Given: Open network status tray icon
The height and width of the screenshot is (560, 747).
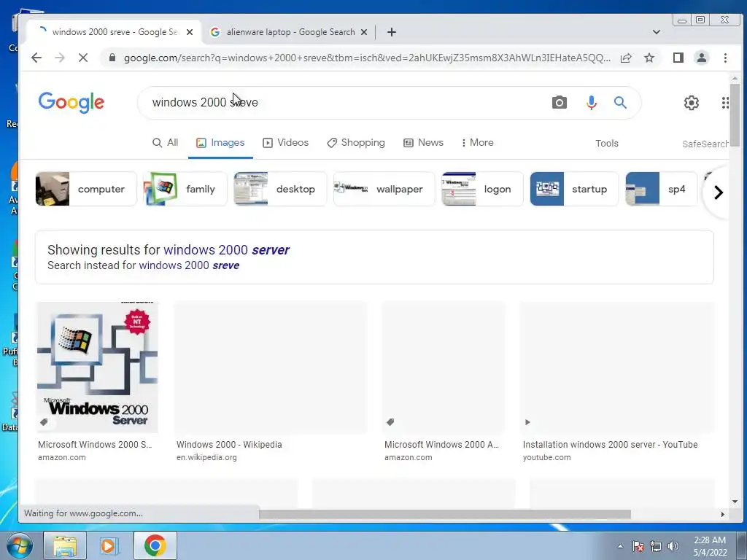Looking at the screenshot, I should pyautogui.click(x=656, y=546).
